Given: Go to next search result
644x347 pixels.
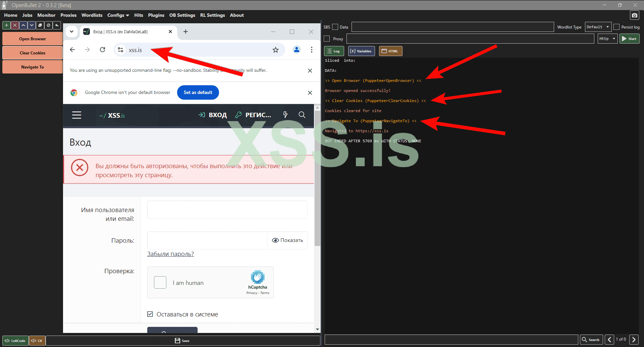Looking at the screenshot, I should tap(634, 340).
